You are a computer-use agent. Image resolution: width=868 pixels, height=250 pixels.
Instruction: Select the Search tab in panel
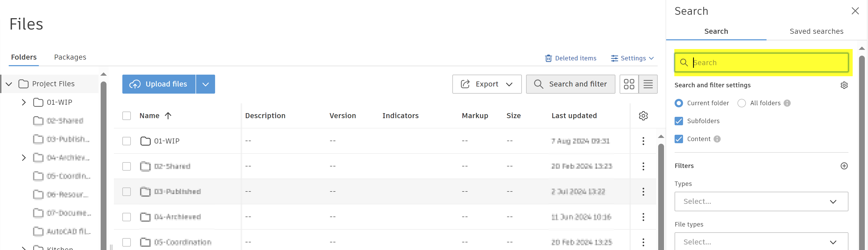coord(716,31)
